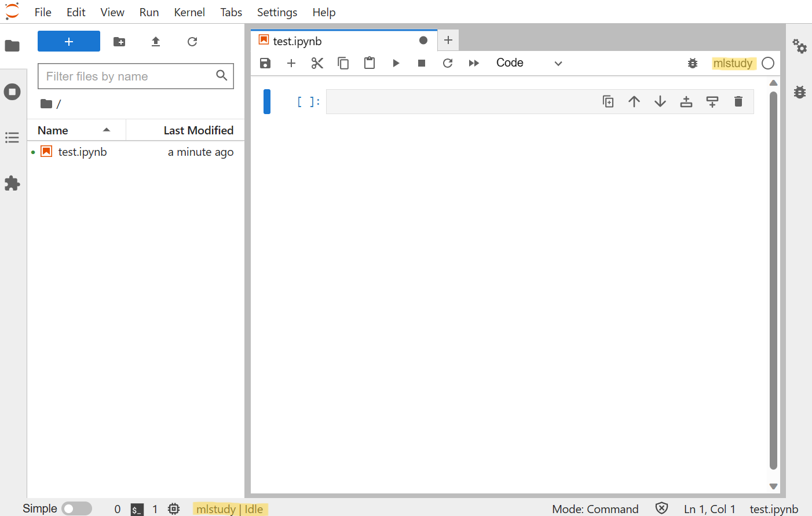Viewport: 812px width, 516px height.
Task: Open Running Terminals and Kernels panel
Action: [12, 92]
